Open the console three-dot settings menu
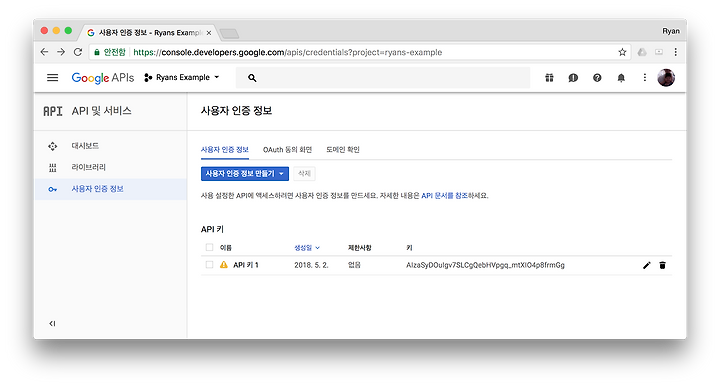This screenshot has width=720, height=387. click(645, 78)
